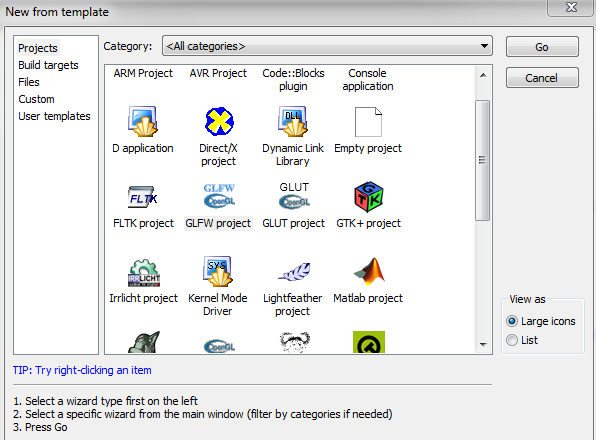Click the GLUT project label
The image size is (596, 440).
(293, 223)
